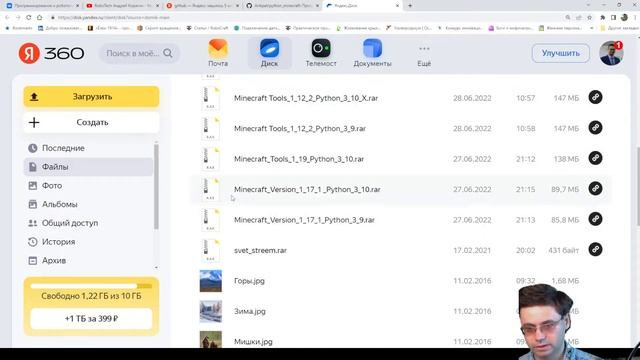Viewport: 640px width, 360px height.
Task: Click the sidebar menu scrollbar
Action: (156, 187)
